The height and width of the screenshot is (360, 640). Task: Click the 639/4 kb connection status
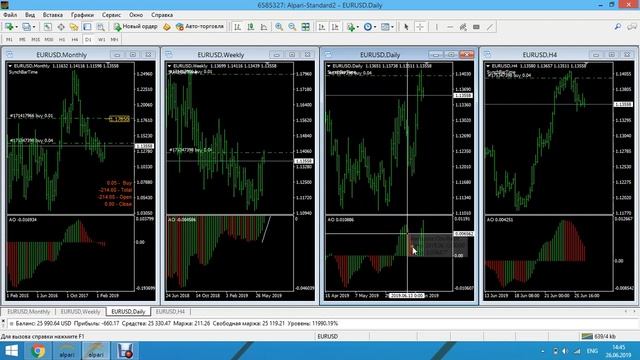[599, 336]
